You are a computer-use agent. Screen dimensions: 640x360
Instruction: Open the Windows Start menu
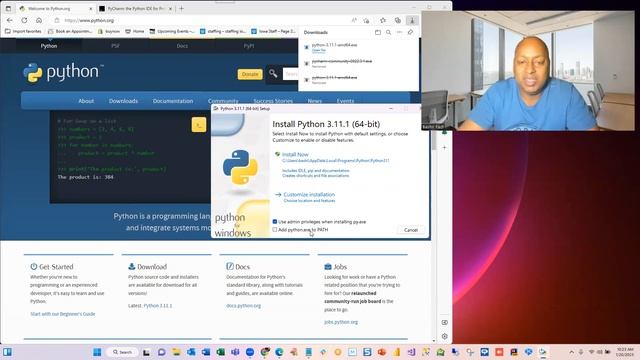pyautogui.click(x=97, y=352)
